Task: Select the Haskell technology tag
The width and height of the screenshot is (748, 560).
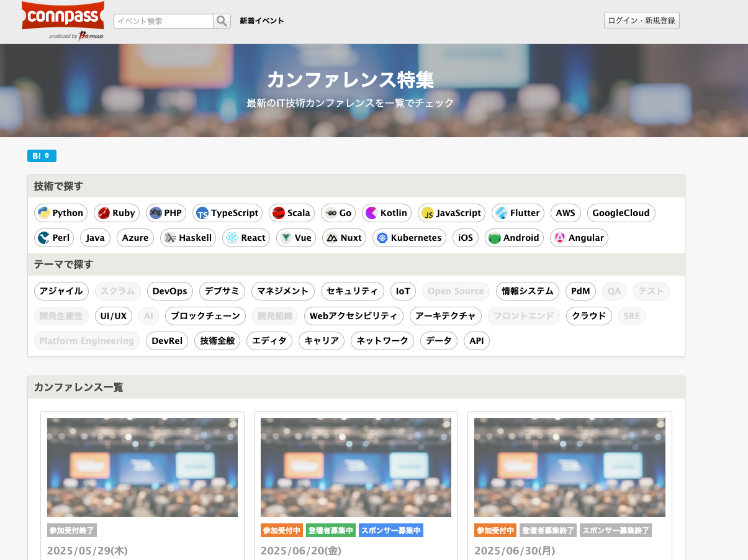Action: pyautogui.click(x=187, y=238)
